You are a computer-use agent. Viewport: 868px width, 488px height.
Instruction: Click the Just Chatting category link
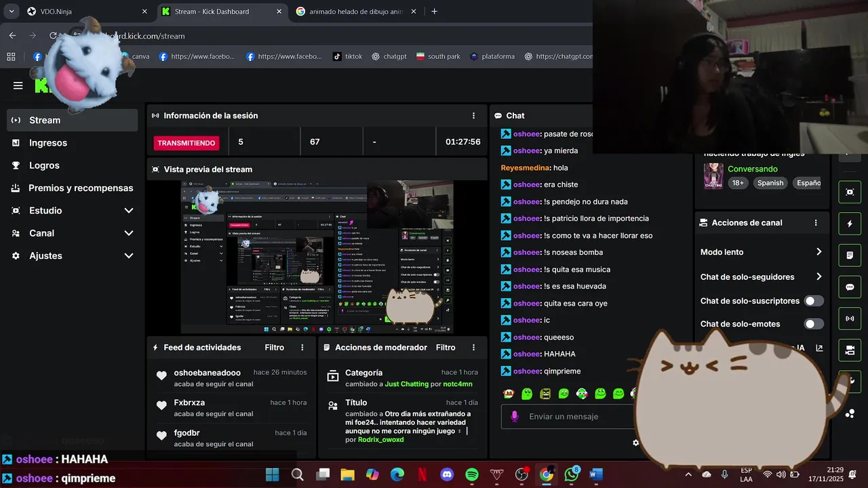[407, 384]
